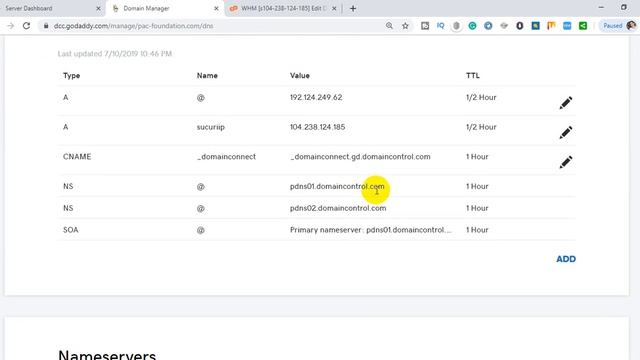Edit the A record with value 192.124.249.62
The width and height of the screenshot is (640, 360).
pyautogui.click(x=565, y=103)
